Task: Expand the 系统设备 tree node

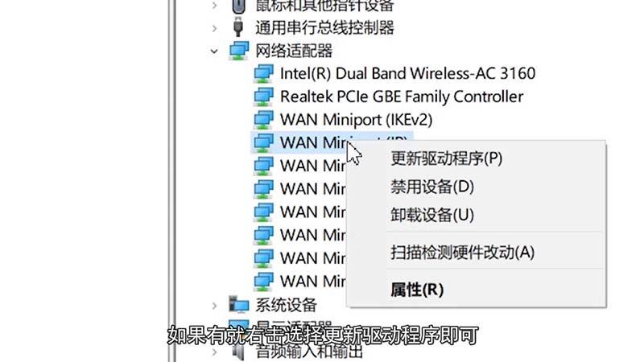Action: pyautogui.click(x=214, y=306)
